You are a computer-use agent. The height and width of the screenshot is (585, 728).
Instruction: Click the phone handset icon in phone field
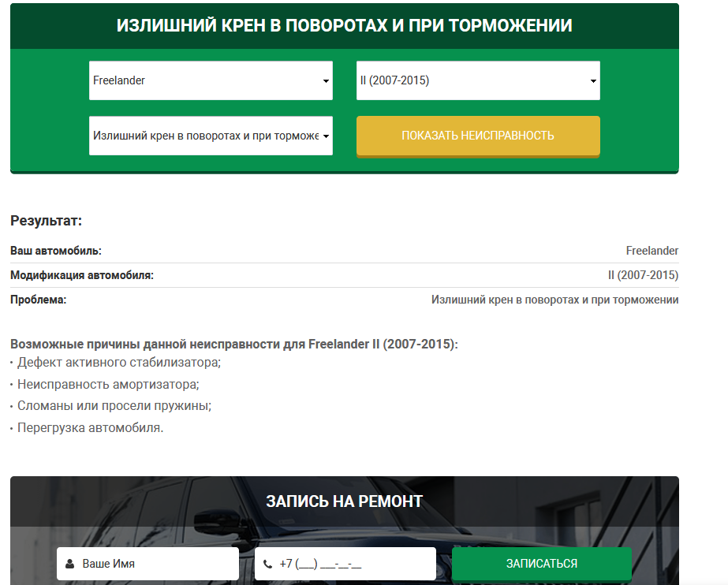coord(268,565)
